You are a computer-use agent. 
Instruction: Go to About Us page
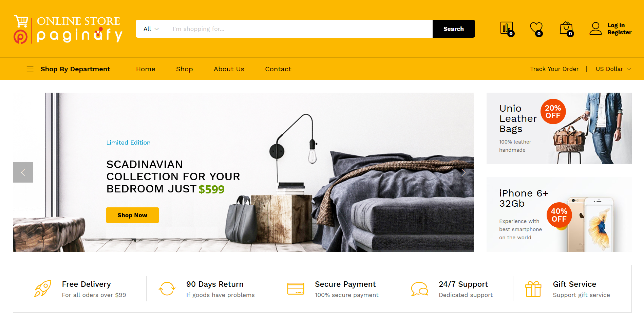(x=229, y=69)
